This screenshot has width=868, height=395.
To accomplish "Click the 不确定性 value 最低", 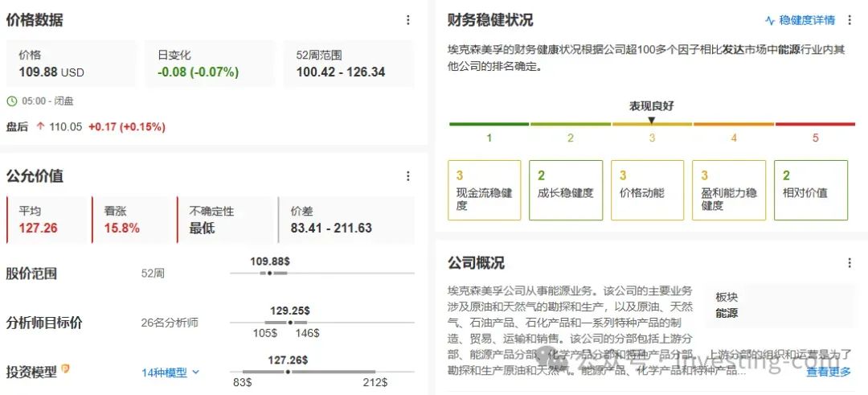I will click(x=202, y=228).
